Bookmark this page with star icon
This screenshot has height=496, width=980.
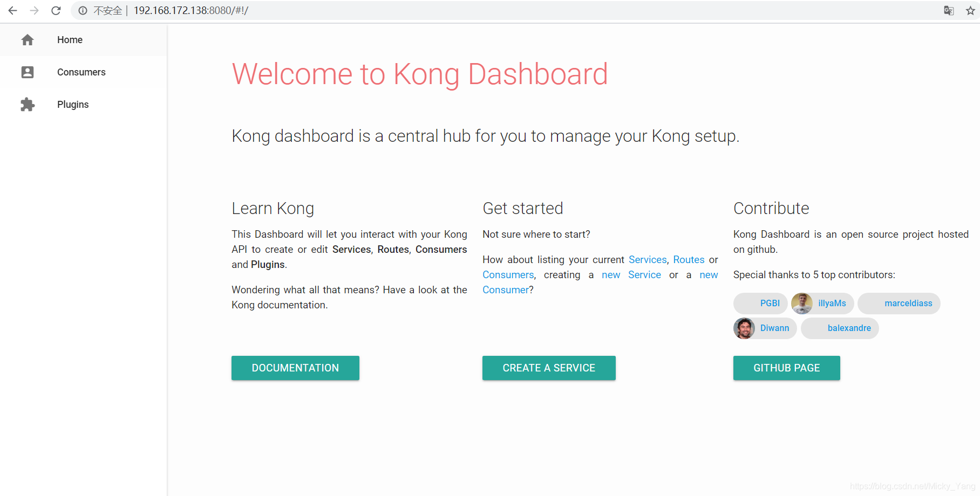click(x=970, y=10)
